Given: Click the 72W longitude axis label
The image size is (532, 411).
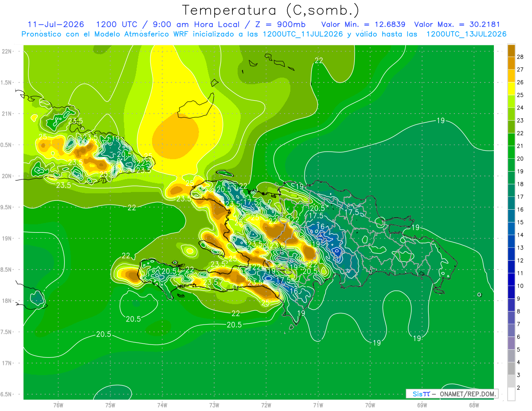Looking at the screenshot, I should [266, 405].
